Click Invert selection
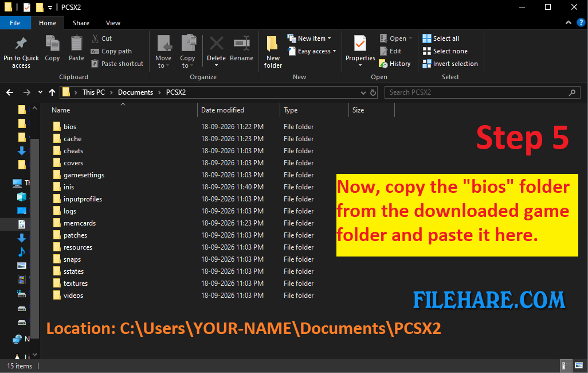588x373 pixels. [450, 64]
